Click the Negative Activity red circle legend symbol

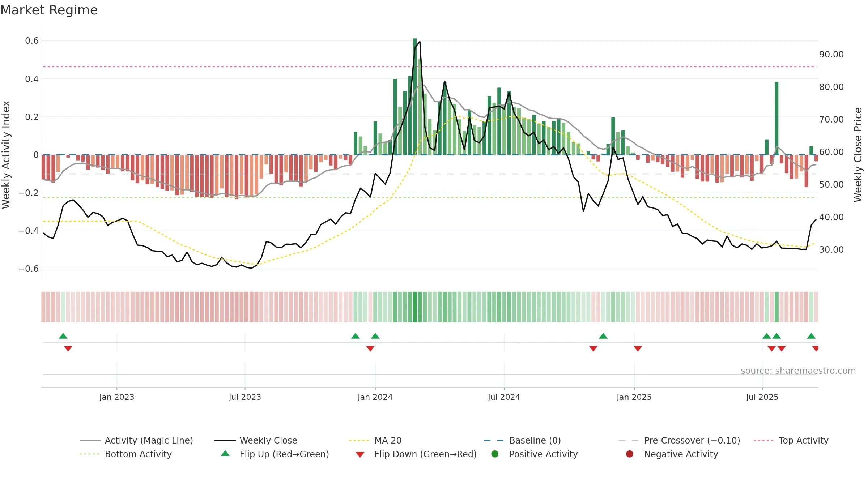click(630, 454)
